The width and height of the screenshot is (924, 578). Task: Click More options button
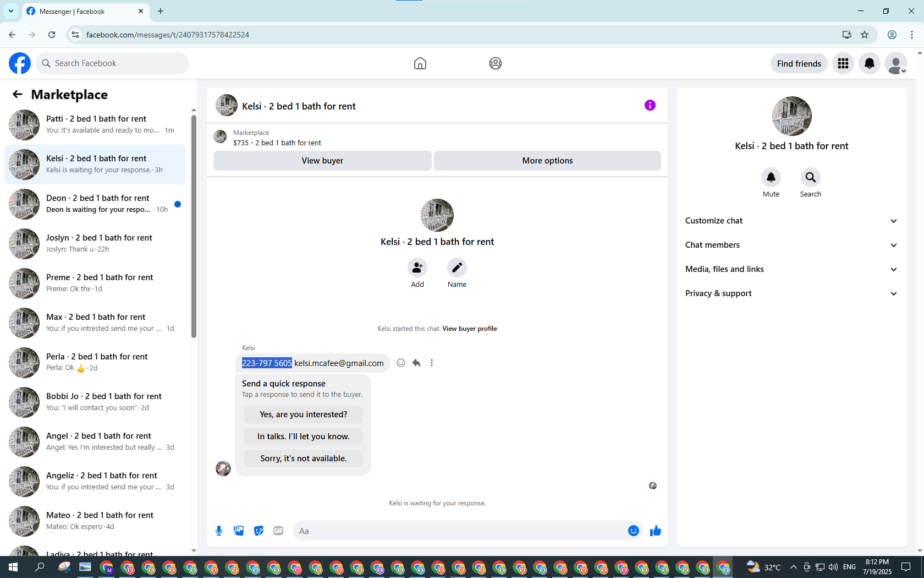point(547,161)
